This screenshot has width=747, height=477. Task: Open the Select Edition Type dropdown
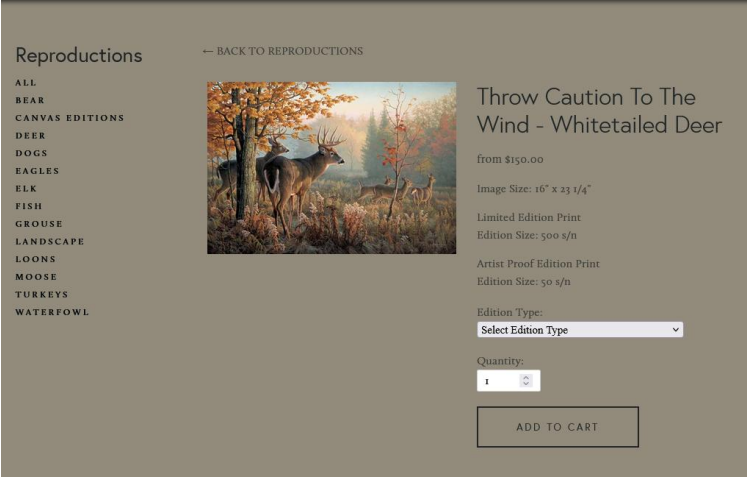(x=580, y=330)
